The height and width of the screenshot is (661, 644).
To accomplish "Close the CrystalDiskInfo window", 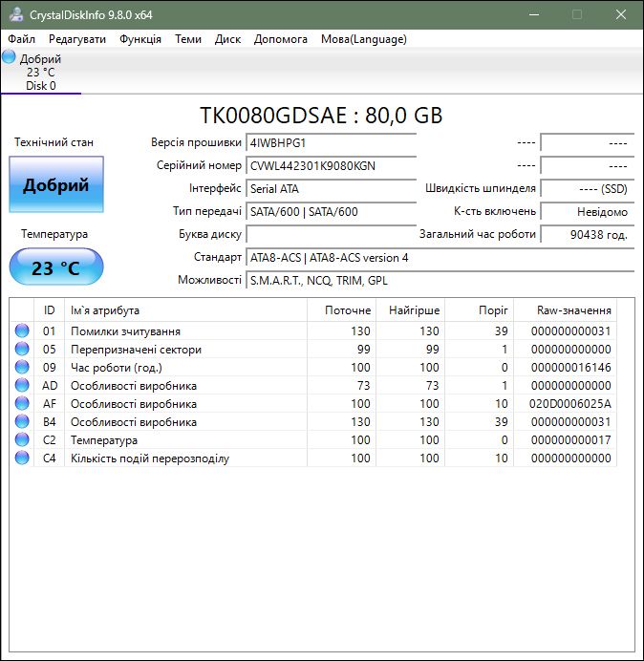I will pos(621,14).
